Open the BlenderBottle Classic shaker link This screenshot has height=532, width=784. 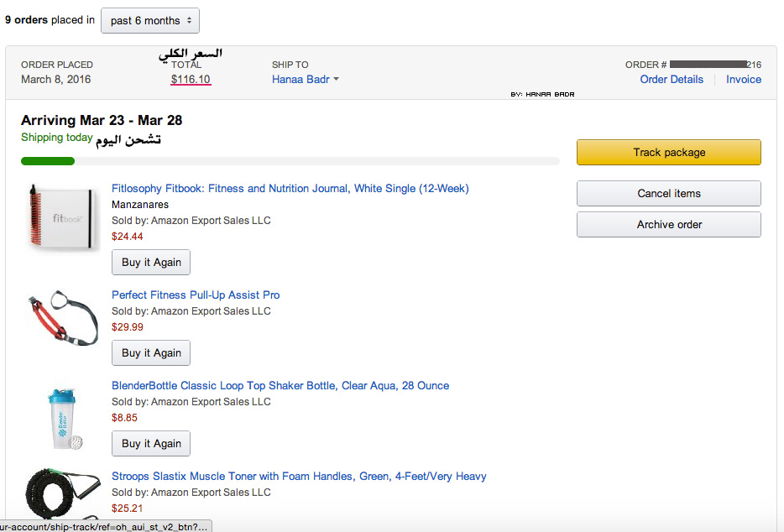pyautogui.click(x=280, y=385)
